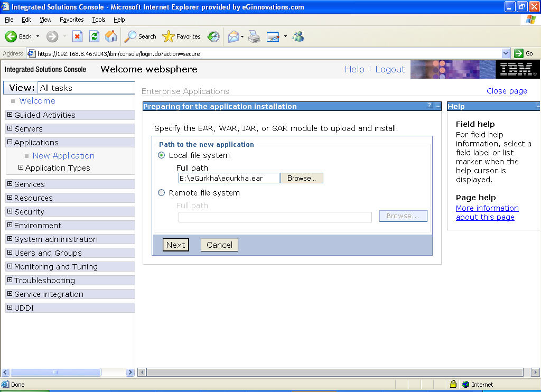
Task: Open More information about this page link
Action: (487, 212)
